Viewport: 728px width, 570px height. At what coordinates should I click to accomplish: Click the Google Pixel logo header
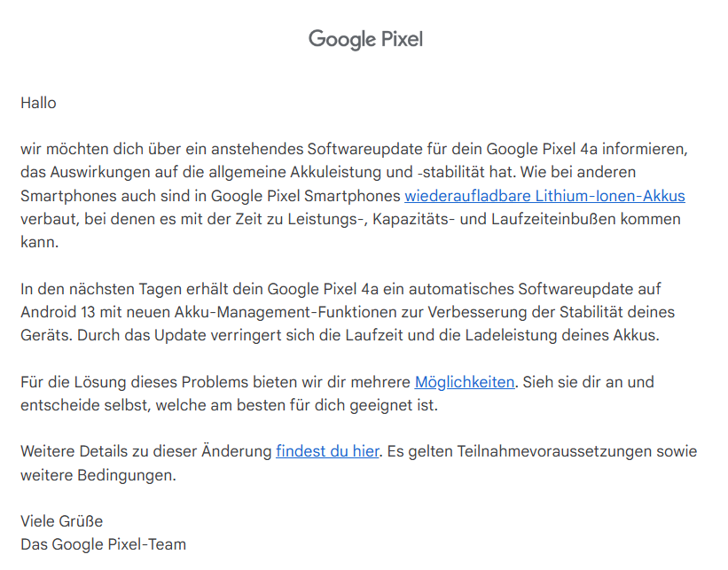365,39
